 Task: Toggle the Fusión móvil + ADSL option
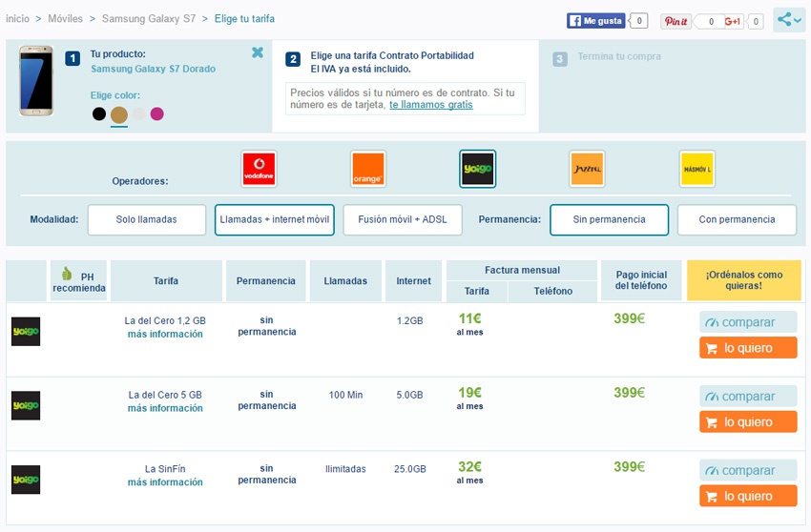click(x=402, y=219)
